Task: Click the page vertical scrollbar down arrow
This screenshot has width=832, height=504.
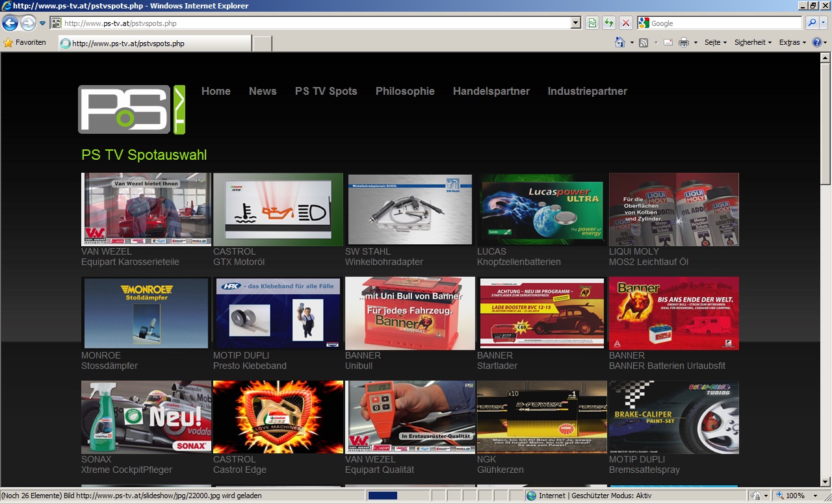Action: coord(825,481)
